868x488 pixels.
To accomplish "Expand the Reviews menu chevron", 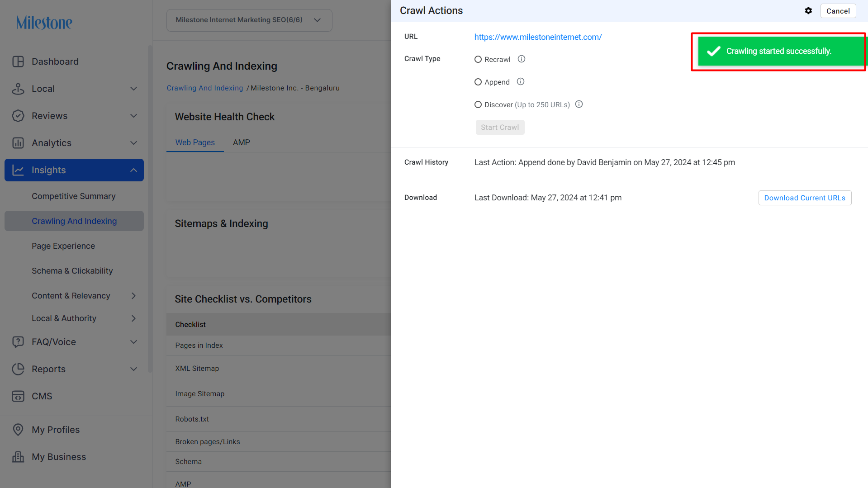I will [133, 116].
